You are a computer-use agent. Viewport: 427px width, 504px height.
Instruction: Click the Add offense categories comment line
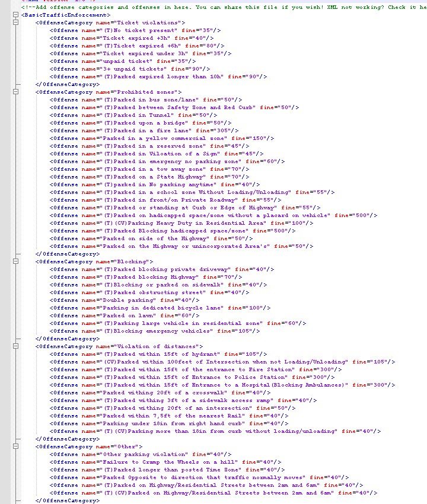(119, 7)
